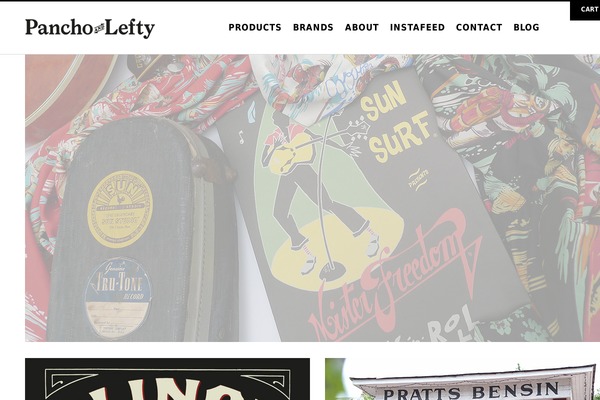Open the Pratts Bensin photo thumbnail

tap(462, 379)
